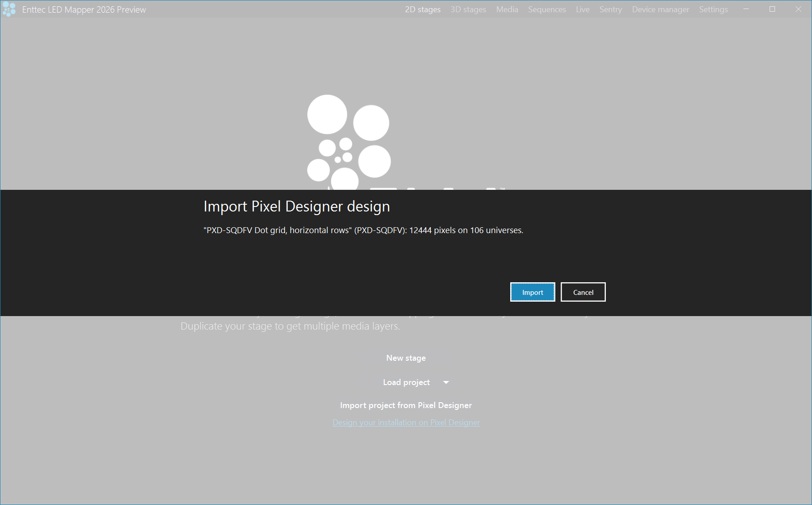Confirm with the Import button
The height and width of the screenshot is (505, 812).
(x=533, y=292)
